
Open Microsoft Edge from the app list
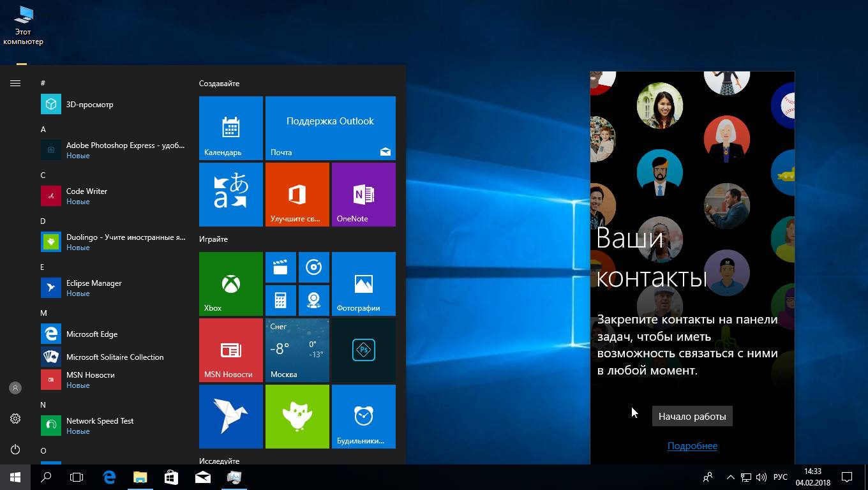(114, 334)
